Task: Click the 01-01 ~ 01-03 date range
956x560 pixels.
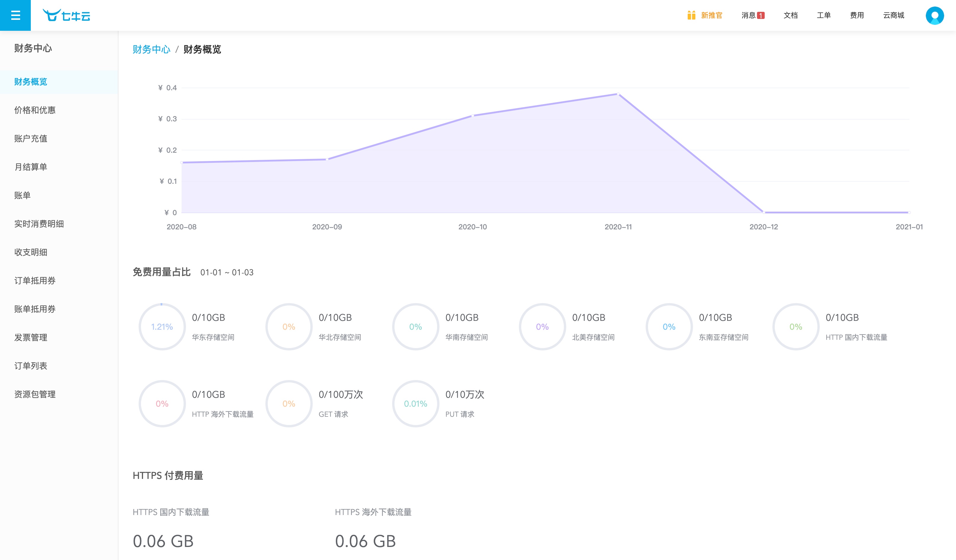Action: (x=227, y=273)
